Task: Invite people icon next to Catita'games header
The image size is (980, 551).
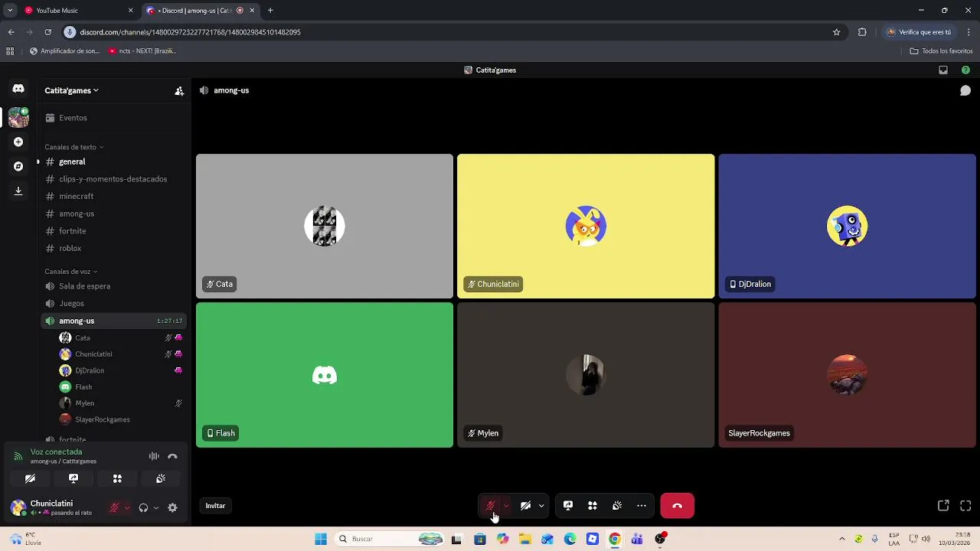Action: 179,90
